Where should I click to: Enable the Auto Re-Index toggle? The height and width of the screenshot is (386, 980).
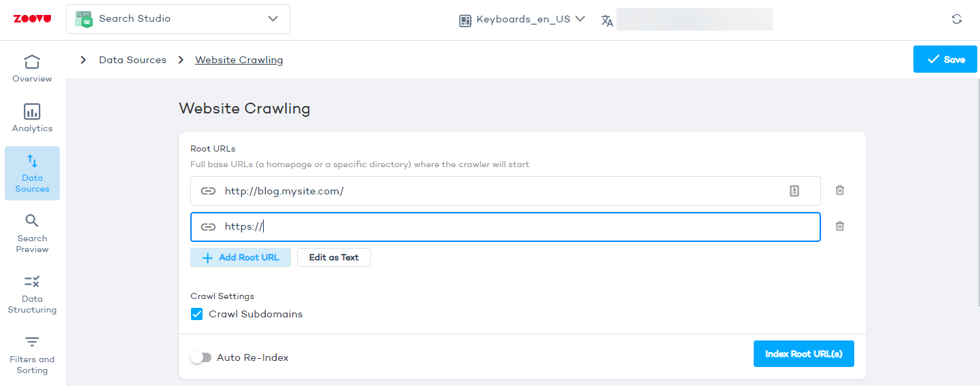pos(201,357)
